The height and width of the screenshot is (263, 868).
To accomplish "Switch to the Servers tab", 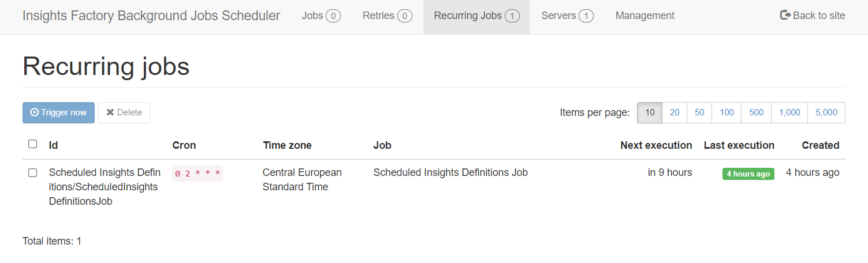I will pos(567,16).
